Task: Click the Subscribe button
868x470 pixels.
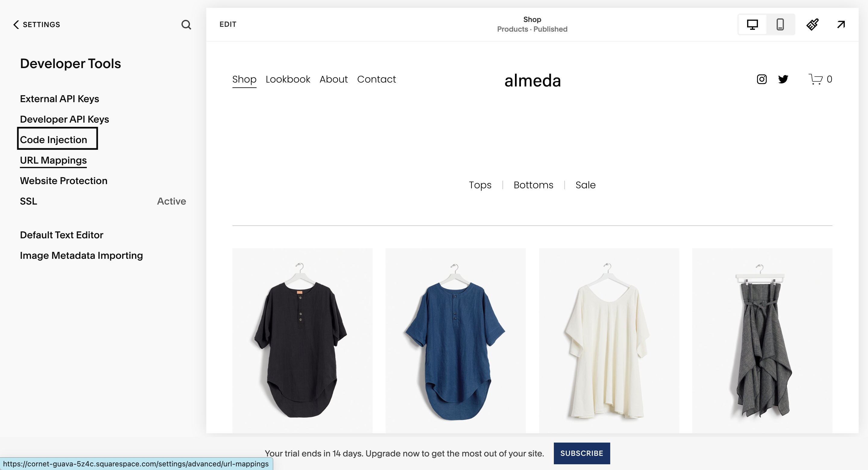Action: 582,453
